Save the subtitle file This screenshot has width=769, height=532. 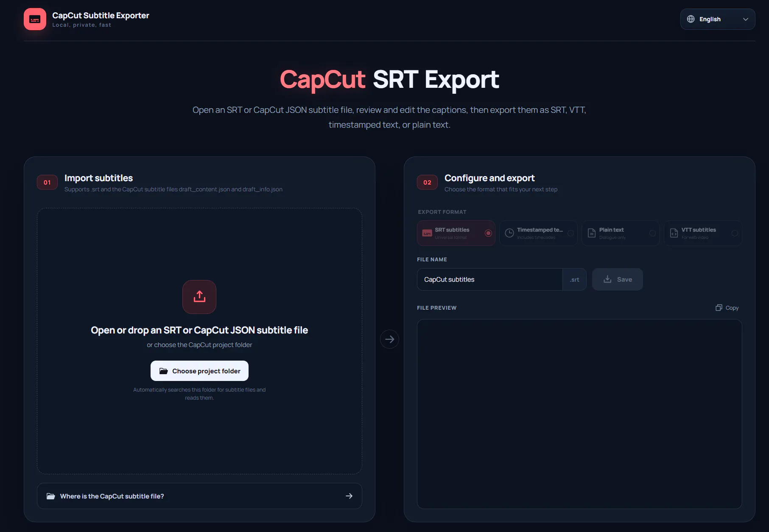point(618,279)
